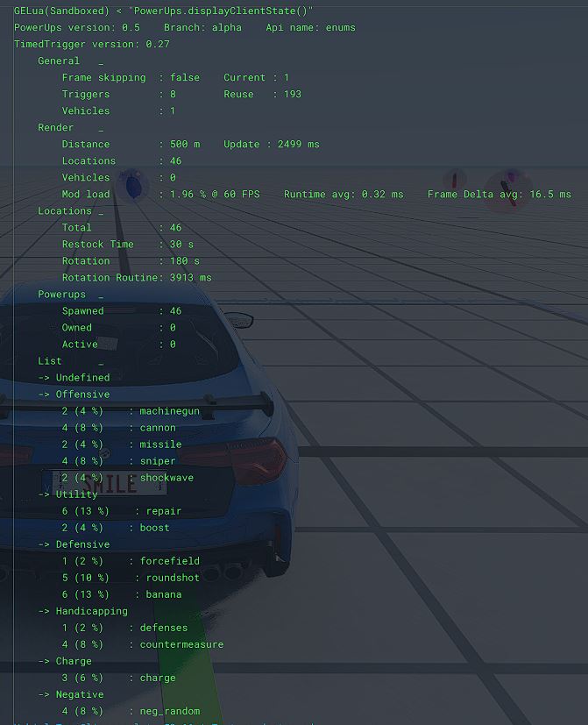Screen dimensions: 588x725
Task: Click the 'List' section header
Action: click(49, 360)
